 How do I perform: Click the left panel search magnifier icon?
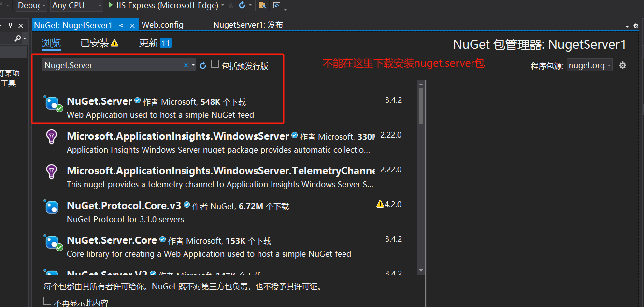pyautogui.click(x=17, y=38)
